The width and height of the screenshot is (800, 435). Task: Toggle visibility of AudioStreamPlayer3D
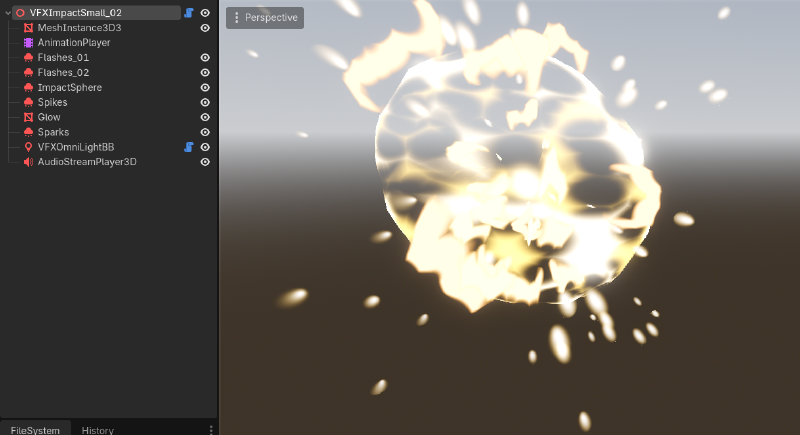click(205, 162)
